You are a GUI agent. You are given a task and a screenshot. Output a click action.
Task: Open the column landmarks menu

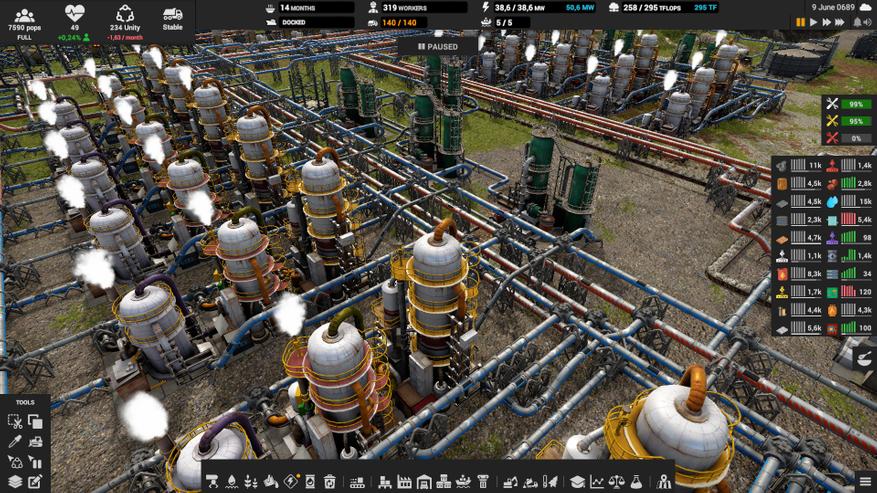point(483,481)
